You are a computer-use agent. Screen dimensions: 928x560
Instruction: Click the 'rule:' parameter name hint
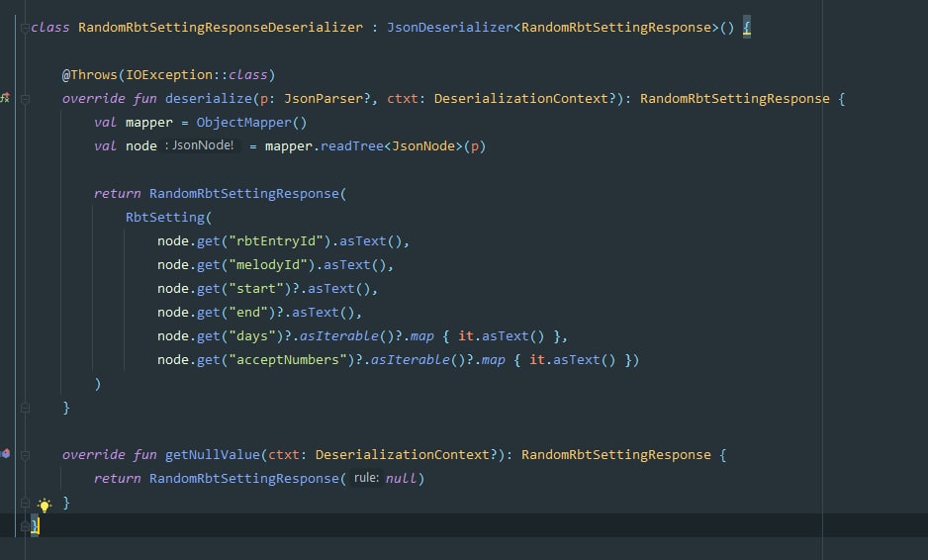(366, 478)
